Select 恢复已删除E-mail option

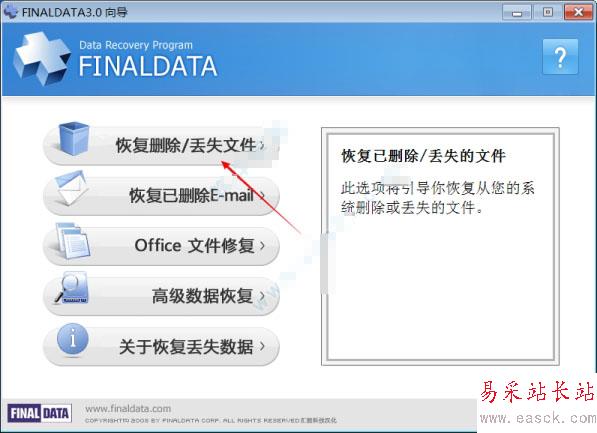[x=161, y=196]
